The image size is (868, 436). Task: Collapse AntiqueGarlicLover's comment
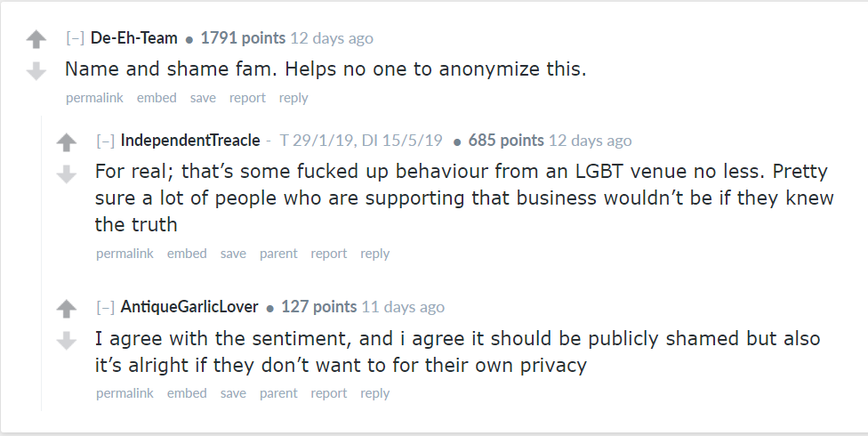coord(105,307)
